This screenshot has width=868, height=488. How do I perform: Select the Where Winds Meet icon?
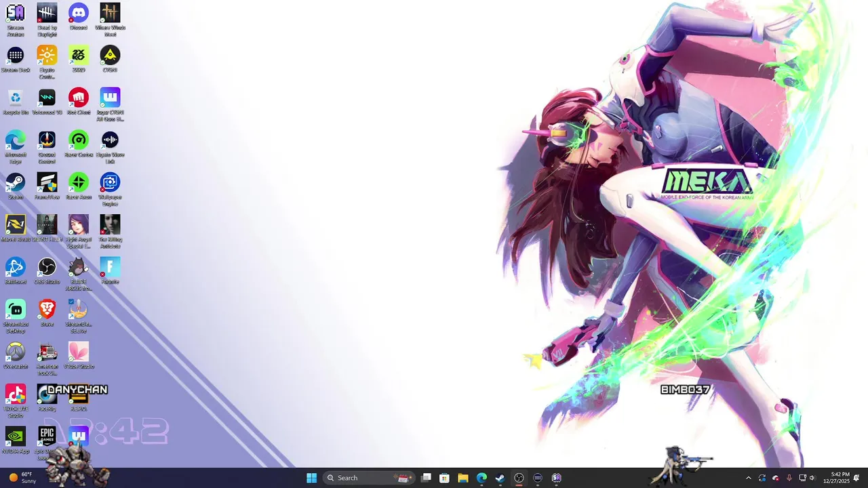pyautogui.click(x=110, y=20)
